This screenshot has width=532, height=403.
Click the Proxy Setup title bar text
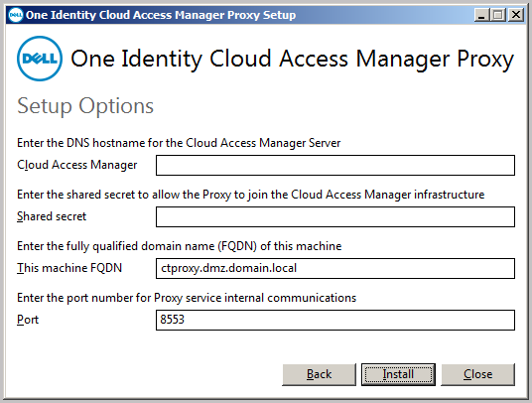[x=161, y=15]
